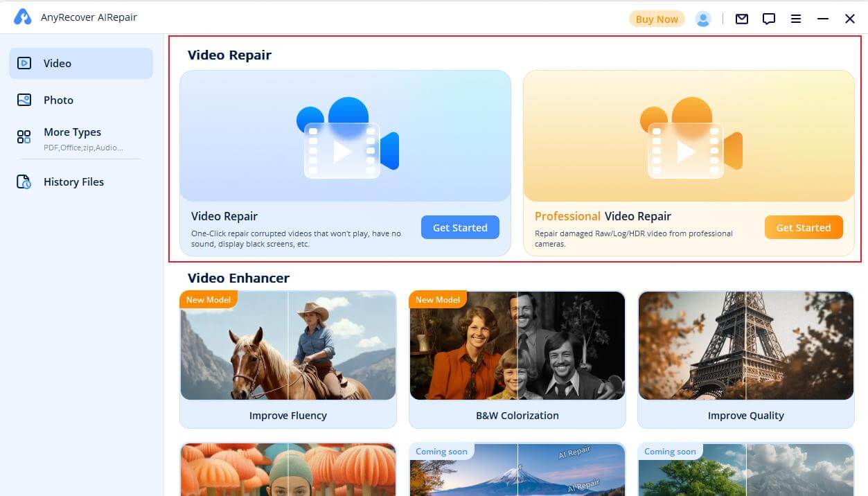Image resolution: width=868 pixels, height=496 pixels.
Task: Open History Files panel
Action: click(x=73, y=181)
